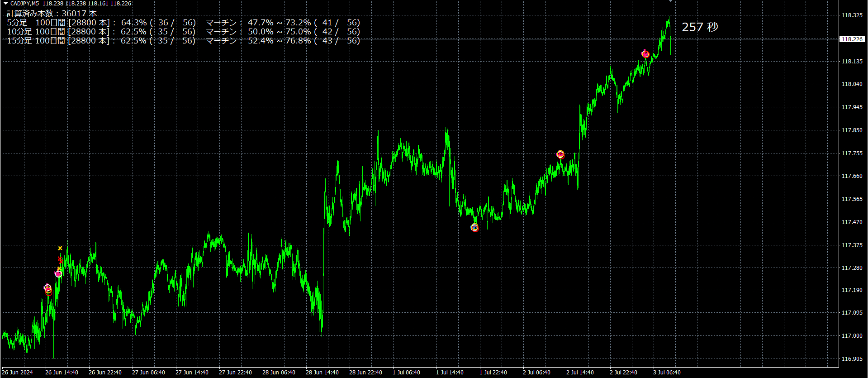The width and height of the screenshot is (868, 378).
Task: Click the 117.755 price axis label
Action: tap(852, 153)
